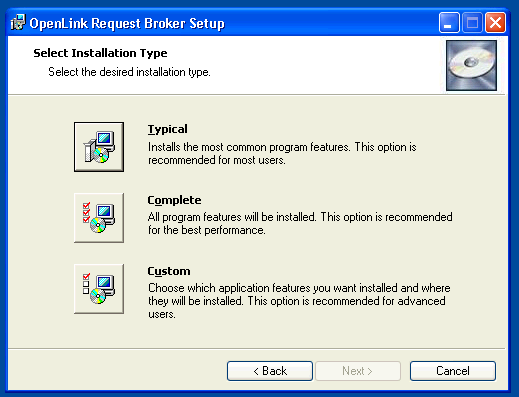Click the disabled Next button
This screenshot has height=397, width=519.
click(x=358, y=371)
